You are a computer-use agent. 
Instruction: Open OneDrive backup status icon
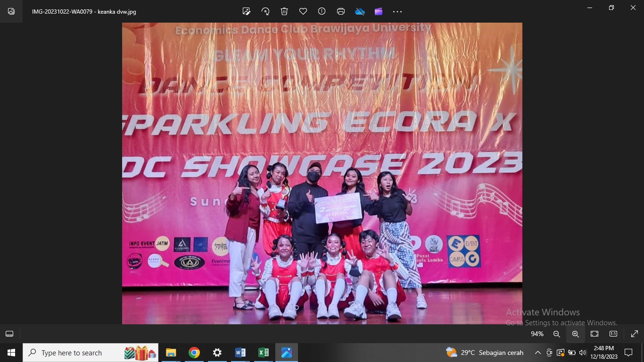360,11
